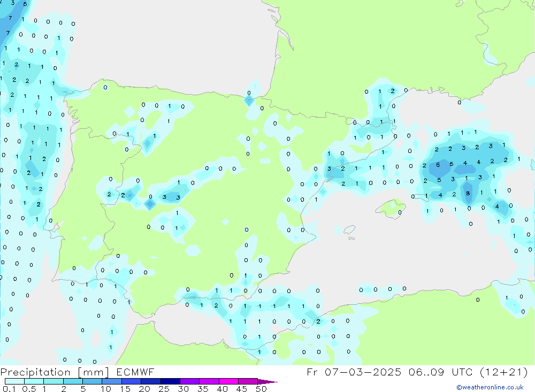Select the 20–25 mm dark blue legend swatch
Image resolution: width=535 pixels, height=392 pixels.
pos(151,381)
